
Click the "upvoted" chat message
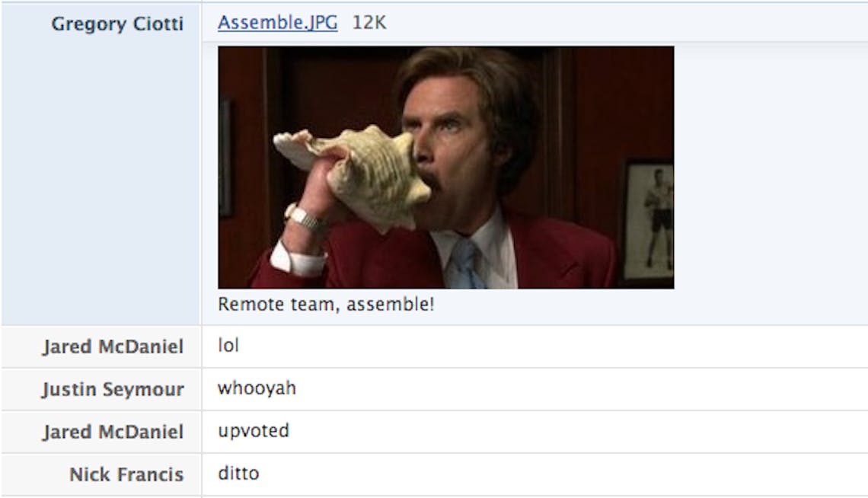pos(254,431)
